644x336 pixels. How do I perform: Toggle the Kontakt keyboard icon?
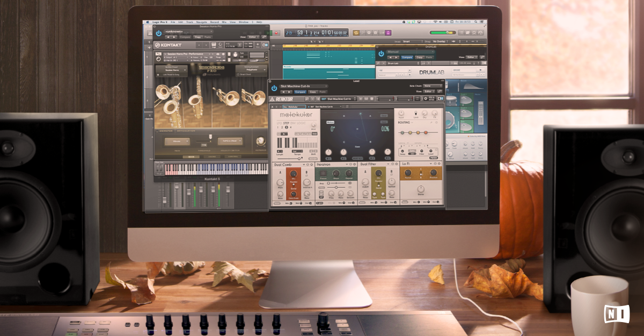click(x=214, y=44)
